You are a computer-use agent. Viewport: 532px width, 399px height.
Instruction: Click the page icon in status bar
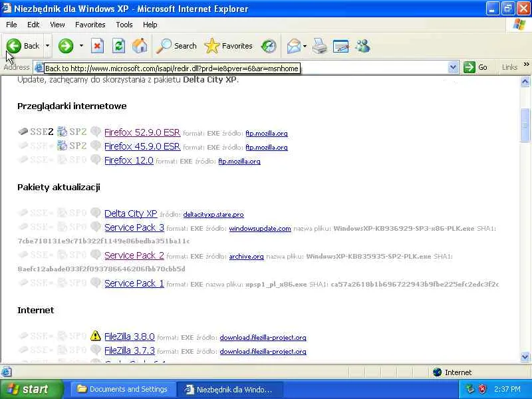(x=6, y=372)
